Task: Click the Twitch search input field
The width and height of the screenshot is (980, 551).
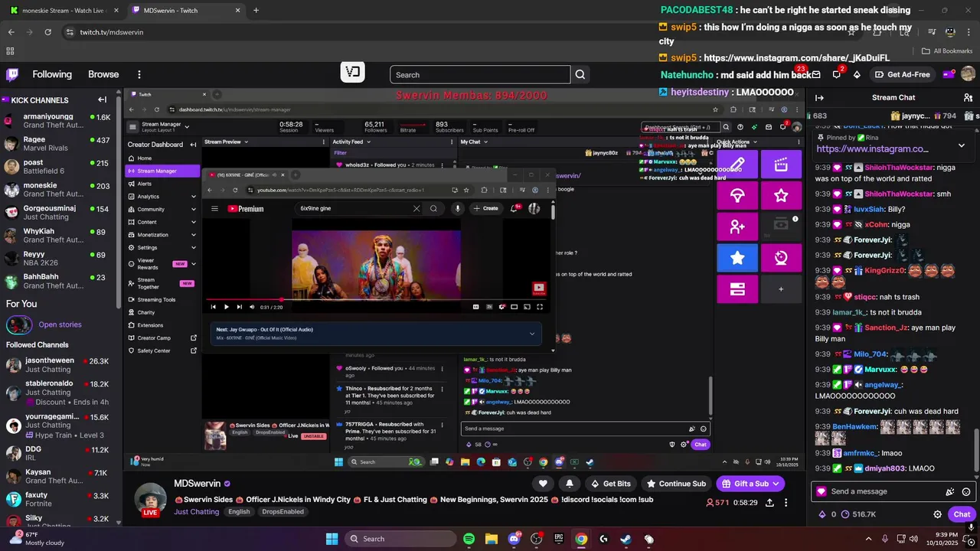Action: (480, 74)
